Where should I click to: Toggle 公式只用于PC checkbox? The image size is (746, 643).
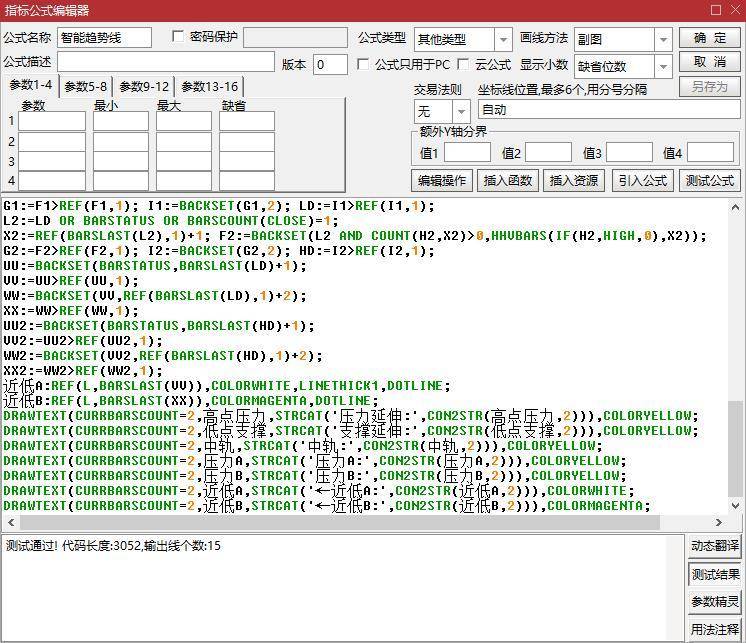click(363, 64)
